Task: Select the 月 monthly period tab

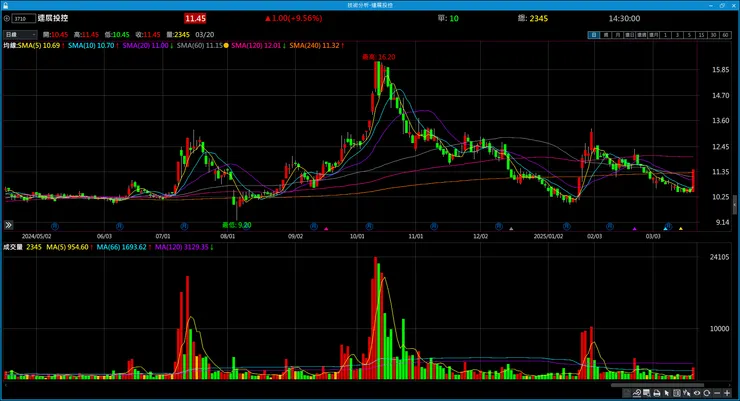Action: tap(617, 35)
